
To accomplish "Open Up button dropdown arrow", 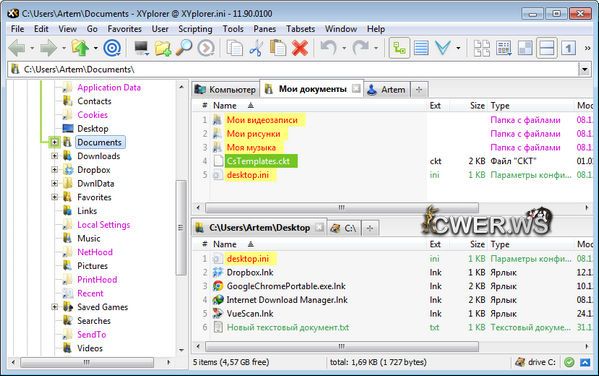I will (x=96, y=49).
